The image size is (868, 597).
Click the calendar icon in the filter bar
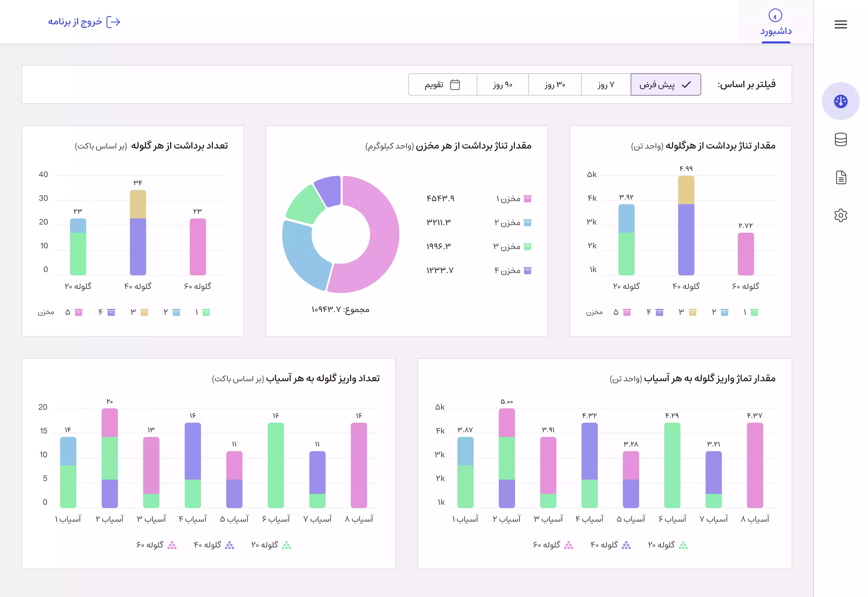point(455,85)
